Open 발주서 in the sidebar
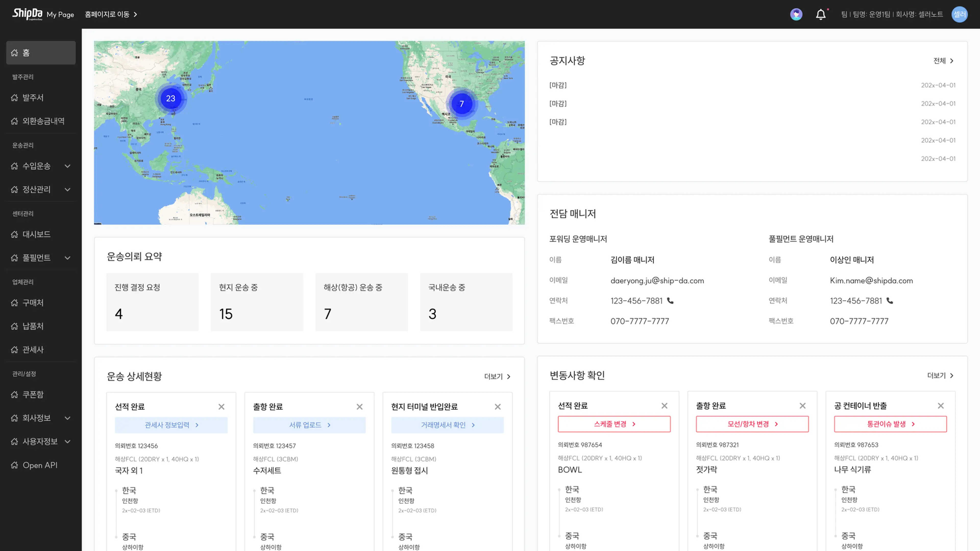This screenshot has height=551, width=980. pos(41,98)
